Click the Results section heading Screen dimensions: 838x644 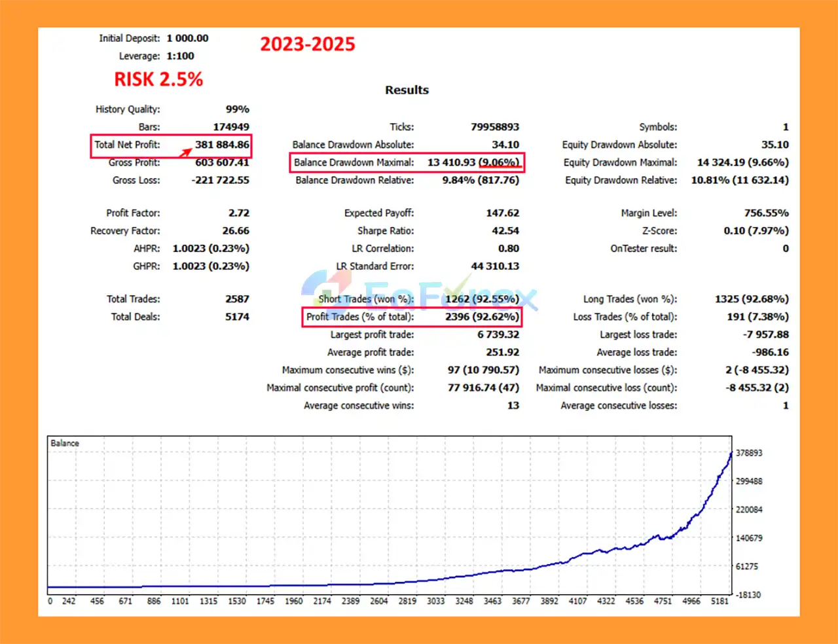point(407,90)
